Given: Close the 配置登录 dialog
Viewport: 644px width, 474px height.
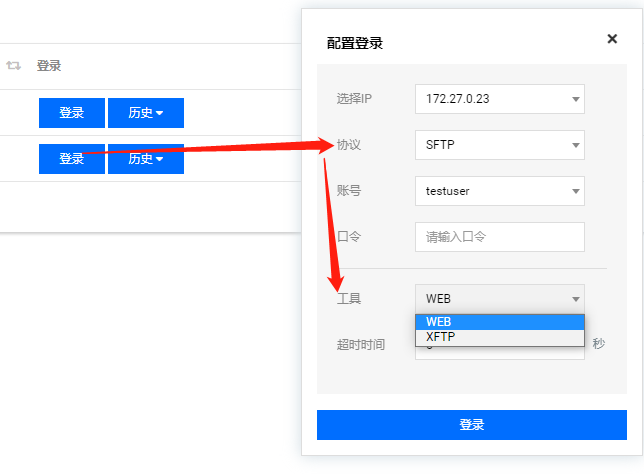Looking at the screenshot, I should coord(612,39).
